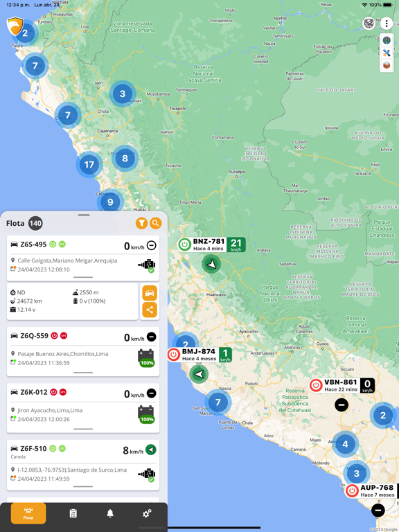Open the cluster of 8 vehicles
This screenshot has width=399, height=532.
click(x=125, y=158)
